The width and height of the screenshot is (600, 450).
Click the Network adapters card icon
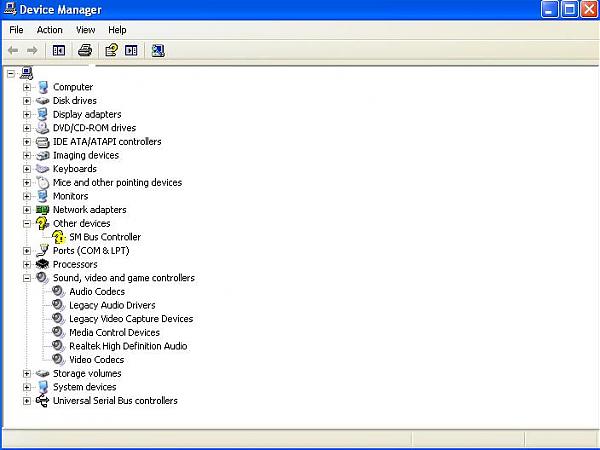(x=42, y=210)
